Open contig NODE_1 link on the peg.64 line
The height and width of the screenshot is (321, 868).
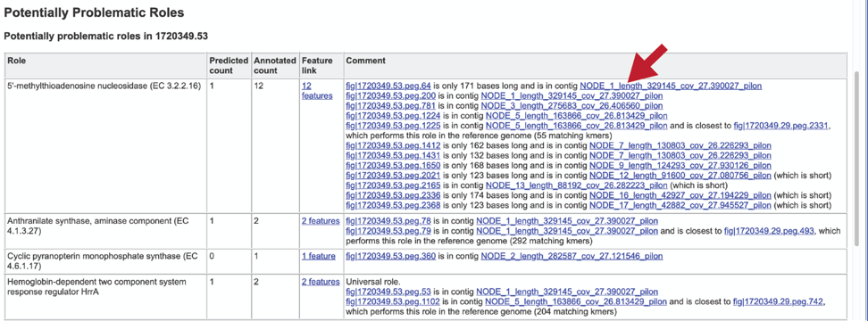(x=671, y=86)
